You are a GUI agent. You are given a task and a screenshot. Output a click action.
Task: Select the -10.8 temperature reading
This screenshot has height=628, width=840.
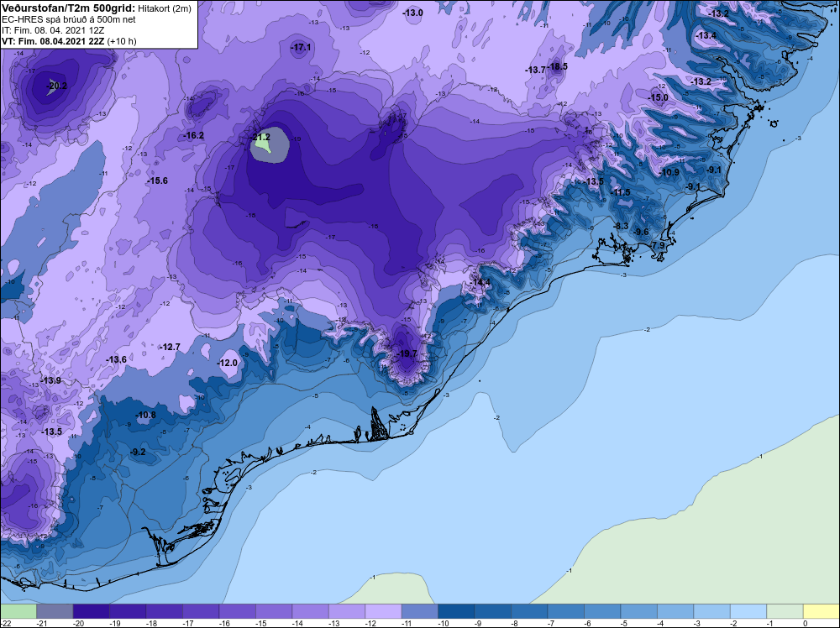(145, 416)
